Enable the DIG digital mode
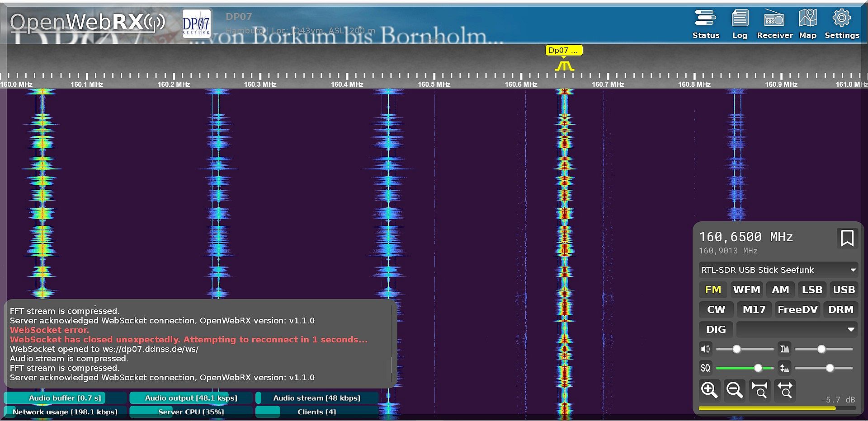The image size is (868, 421). tap(716, 329)
